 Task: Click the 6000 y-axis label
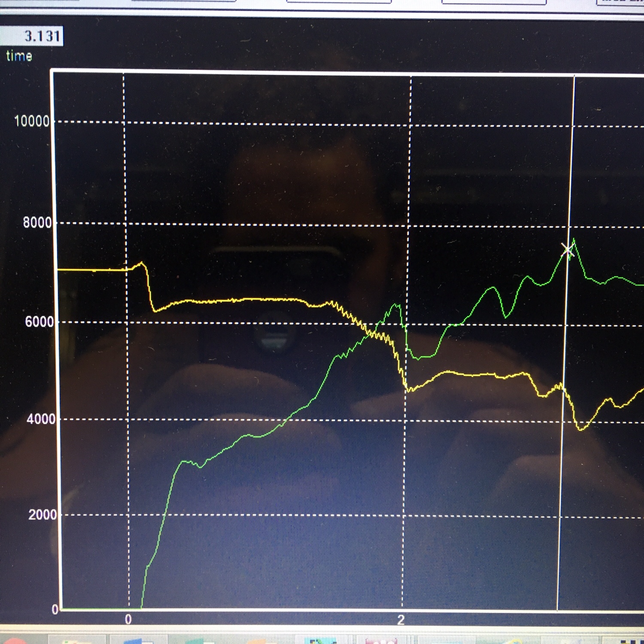point(39,322)
